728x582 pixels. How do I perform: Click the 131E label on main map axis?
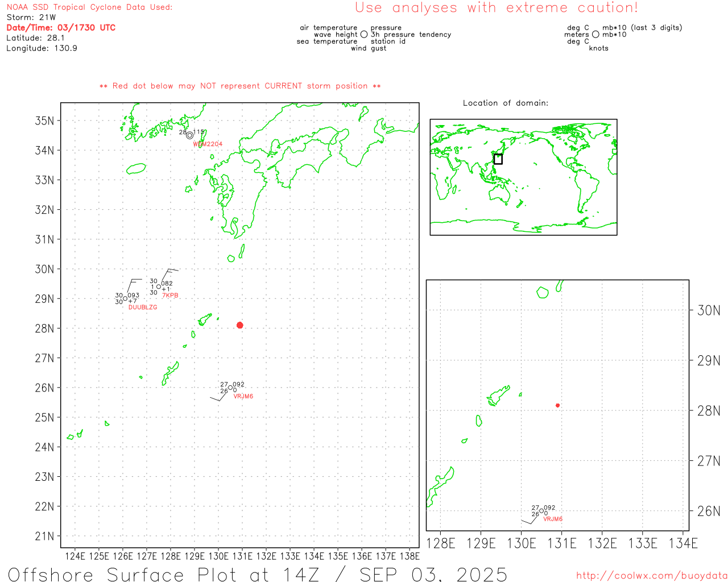click(x=242, y=556)
